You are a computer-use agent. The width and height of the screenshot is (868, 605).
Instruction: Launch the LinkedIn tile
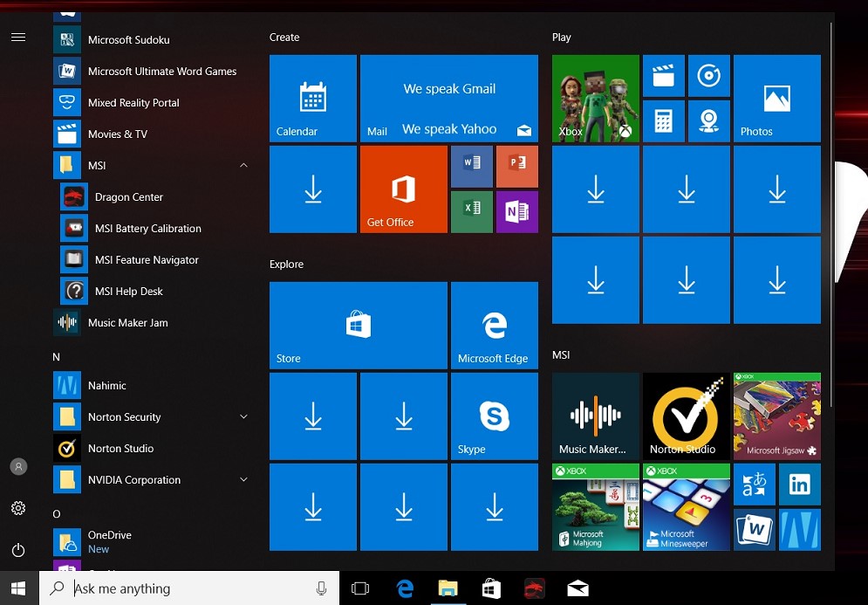[799, 485]
